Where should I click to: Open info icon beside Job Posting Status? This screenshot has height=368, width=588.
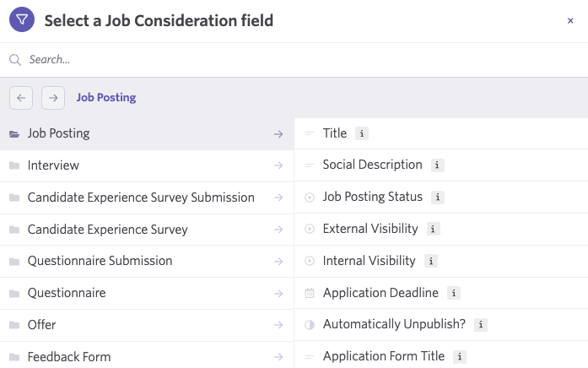tap(438, 198)
